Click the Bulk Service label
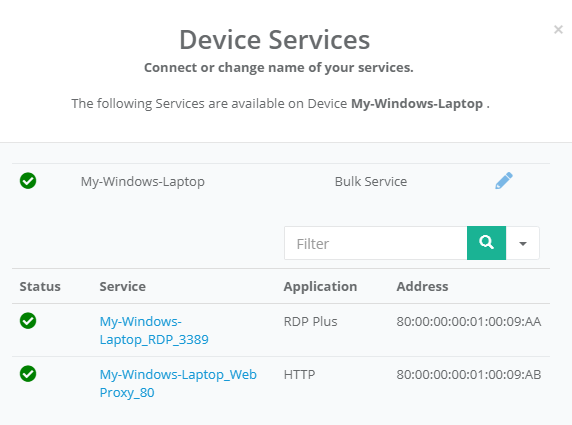 click(371, 181)
